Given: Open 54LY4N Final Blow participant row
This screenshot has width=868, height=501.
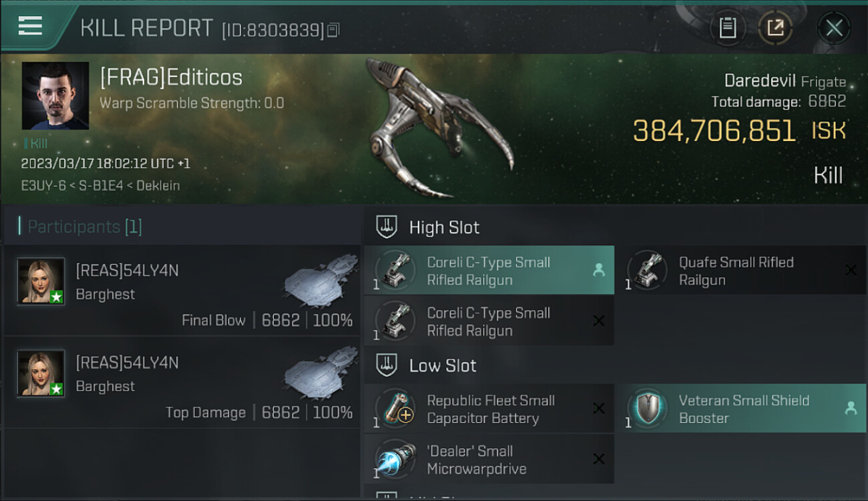Looking at the screenshot, I should pos(182,290).
